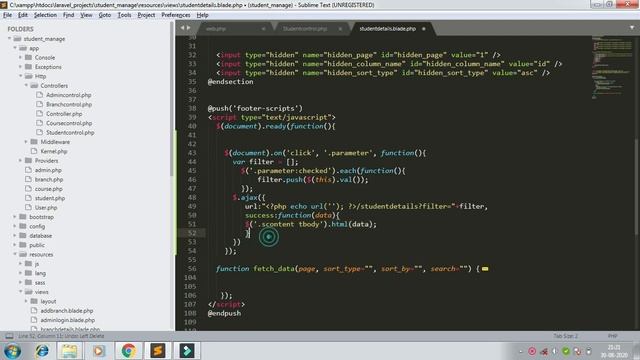Open Branchcontrol.php in sidebar
640x360 pixels.
(69, 104)
